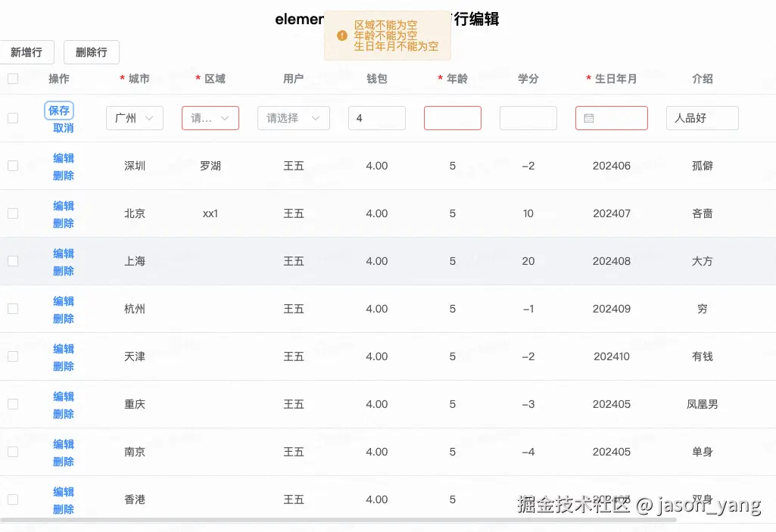
Task: Click the horizontal scrollbar at table bottom
Action: 338,520
